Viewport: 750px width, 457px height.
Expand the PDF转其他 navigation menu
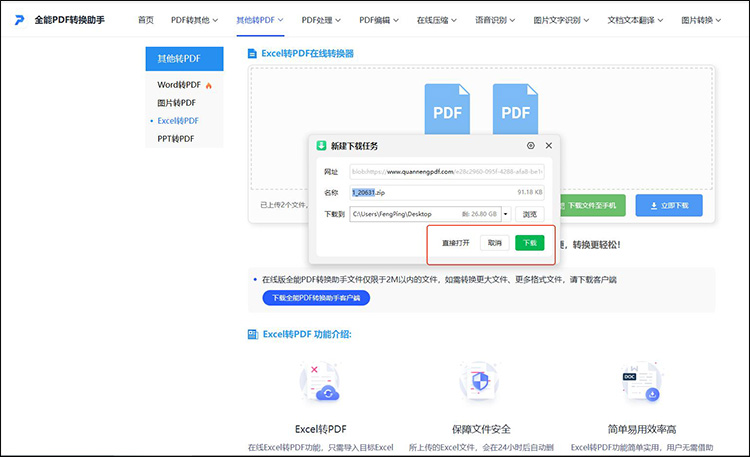pos(195,20)
